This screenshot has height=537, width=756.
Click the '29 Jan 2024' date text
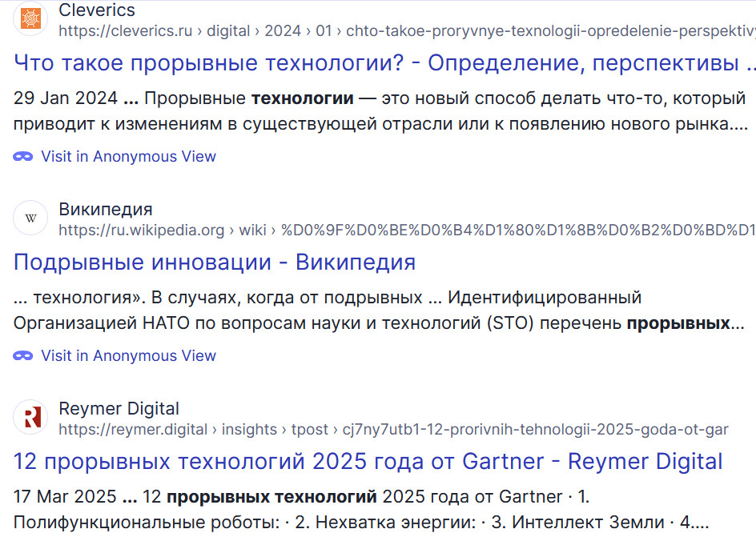[x=64, y=98]
